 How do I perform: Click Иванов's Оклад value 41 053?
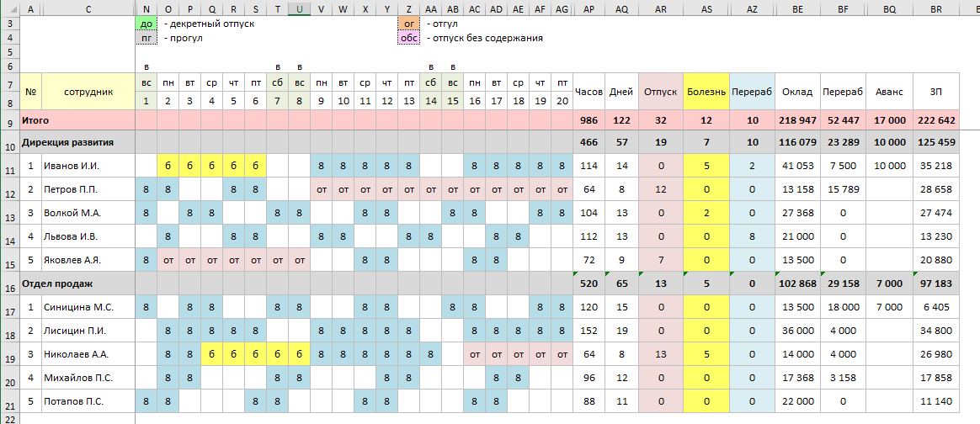(797, 167)
